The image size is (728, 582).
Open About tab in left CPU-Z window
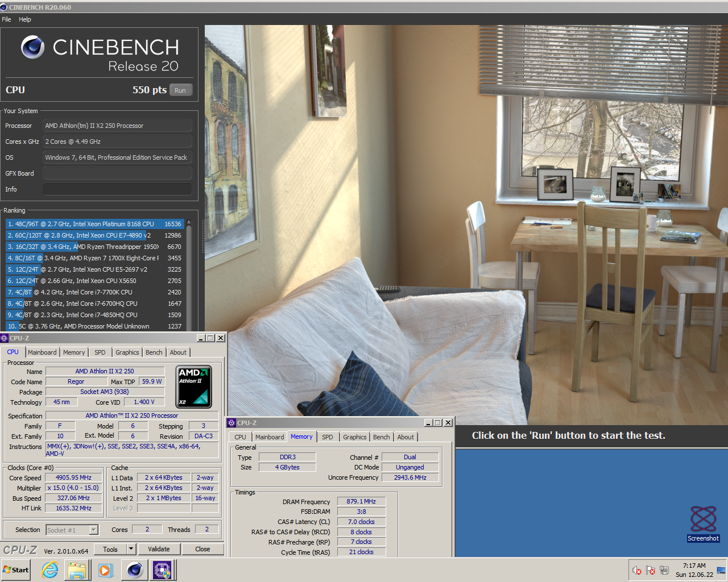pyautogui.click(x=178, y=352)
